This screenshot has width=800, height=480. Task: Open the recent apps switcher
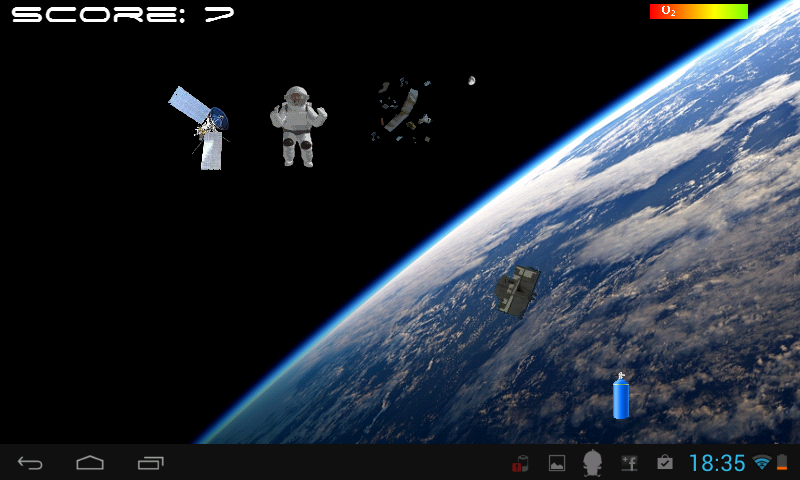coord(151,463)
